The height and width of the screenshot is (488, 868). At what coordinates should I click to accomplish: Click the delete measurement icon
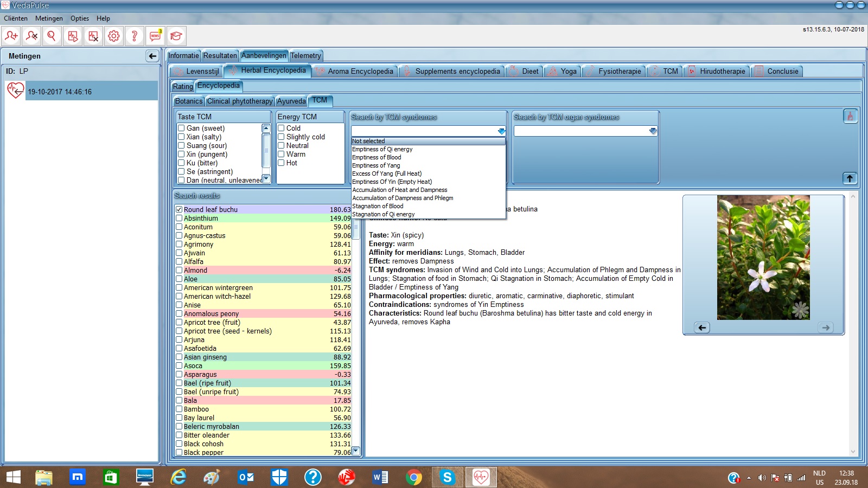93,36
